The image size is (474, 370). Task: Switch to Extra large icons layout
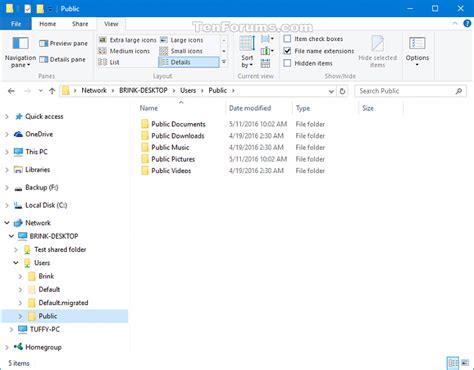pyautogui.click(x=127, y=40)
